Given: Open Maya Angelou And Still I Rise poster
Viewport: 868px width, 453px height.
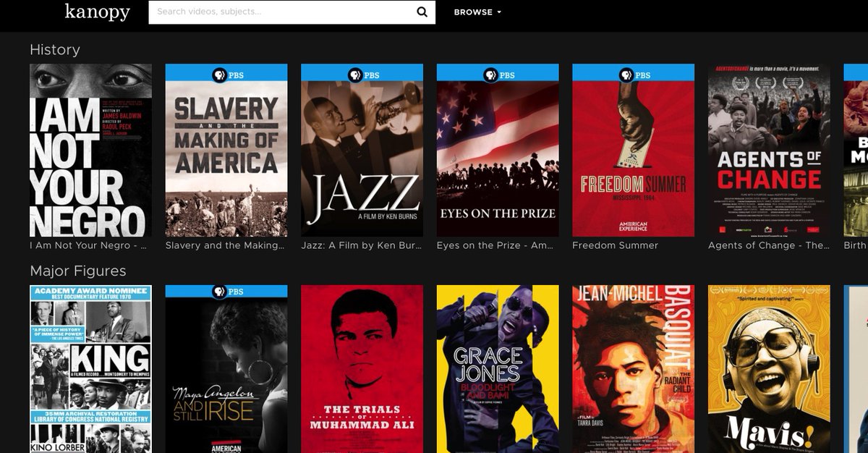Looking at the screenshot, I should click(x=226, y=369).
